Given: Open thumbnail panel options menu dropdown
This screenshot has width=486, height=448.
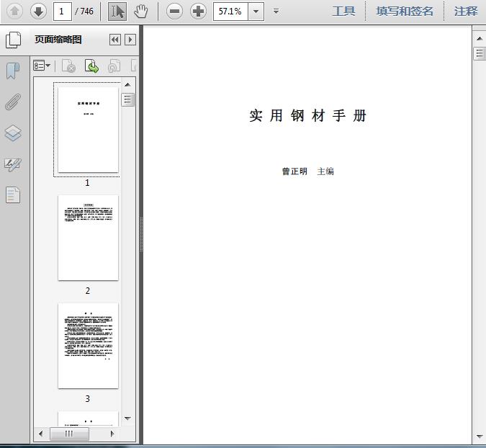Looking at the screenshot, I should [42, 66].
